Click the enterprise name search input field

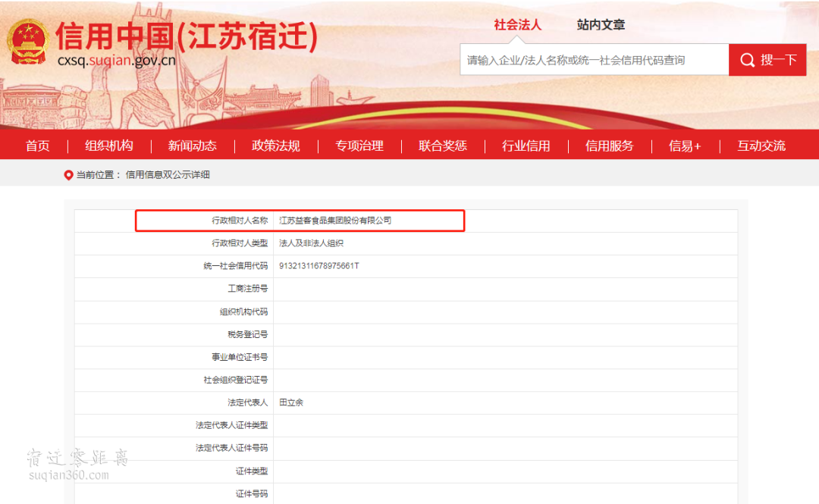point(595,60)
